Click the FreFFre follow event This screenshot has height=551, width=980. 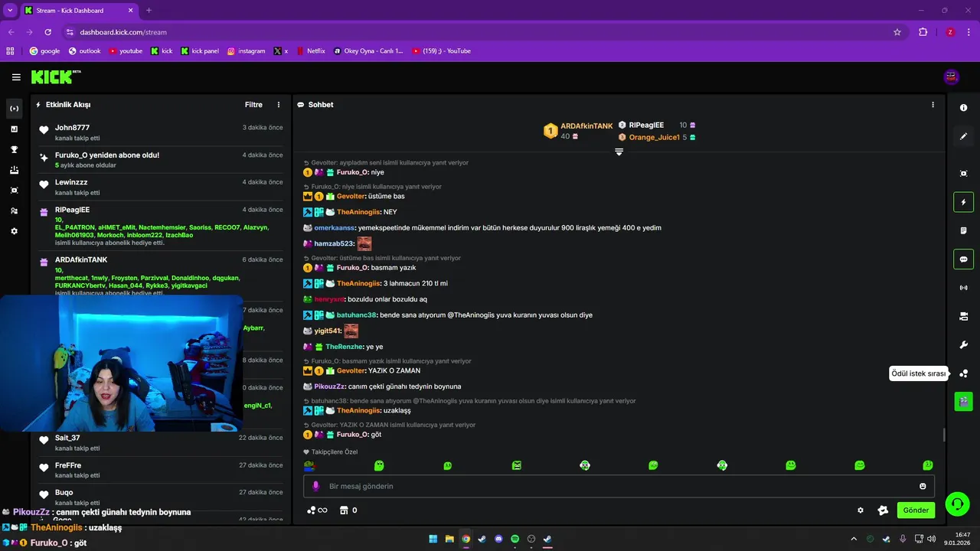coord(162,470)
